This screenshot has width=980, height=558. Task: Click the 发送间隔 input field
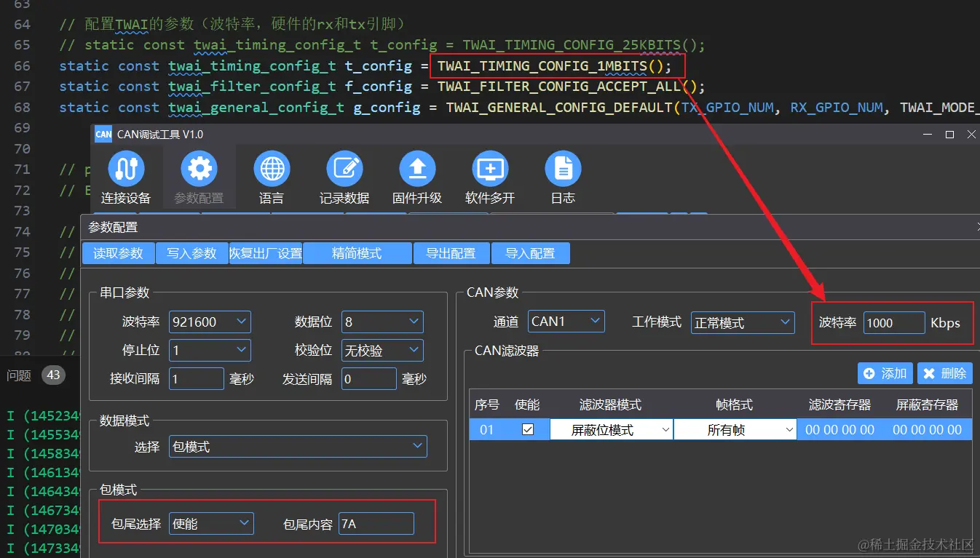(369, 378)
